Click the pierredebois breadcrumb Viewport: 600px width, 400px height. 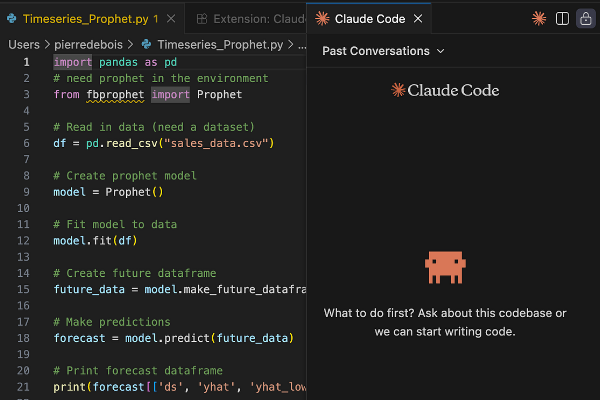(x=88, y=45)
